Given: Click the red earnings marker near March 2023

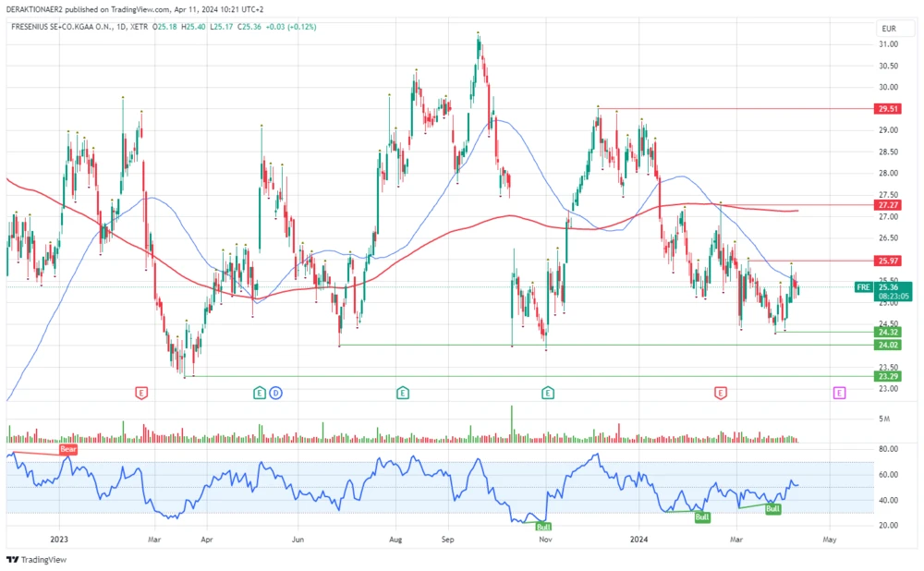Looking at the screenshot, I should pos(140,392).
